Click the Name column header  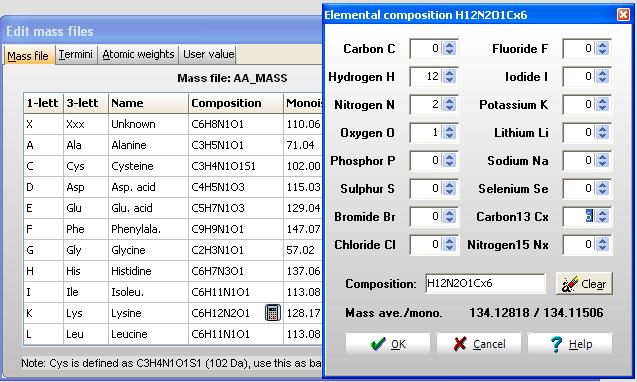pos(148,103)
